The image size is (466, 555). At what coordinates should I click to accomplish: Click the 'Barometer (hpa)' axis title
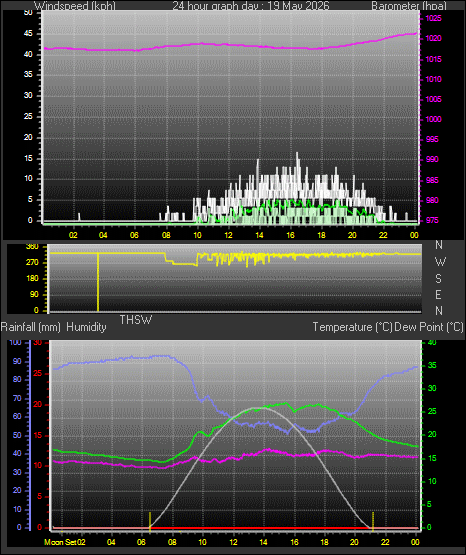(409, 6)
